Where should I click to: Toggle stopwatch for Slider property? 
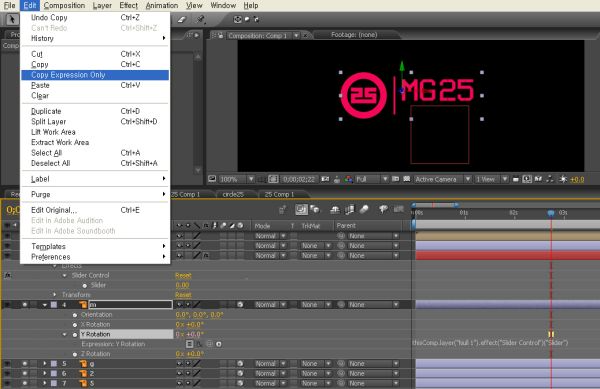click(x=85, y=285)
